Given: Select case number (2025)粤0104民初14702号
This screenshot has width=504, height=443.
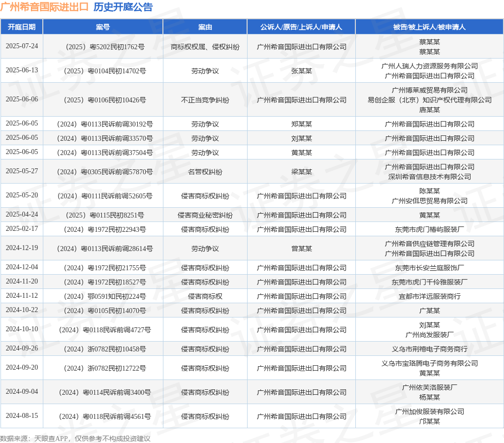Looking at the screenshot, I should (105, 71).
